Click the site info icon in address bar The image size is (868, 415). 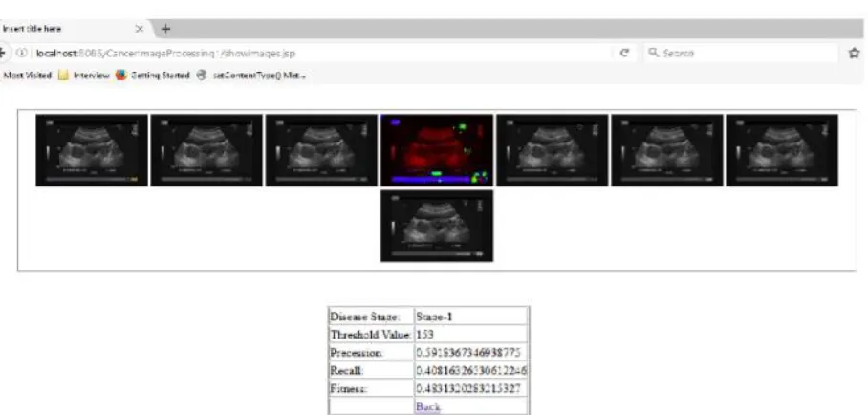click(22, 54)
